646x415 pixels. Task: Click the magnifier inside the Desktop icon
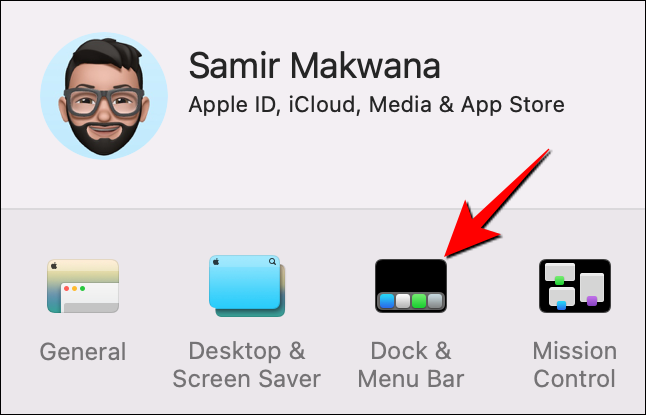272,261
